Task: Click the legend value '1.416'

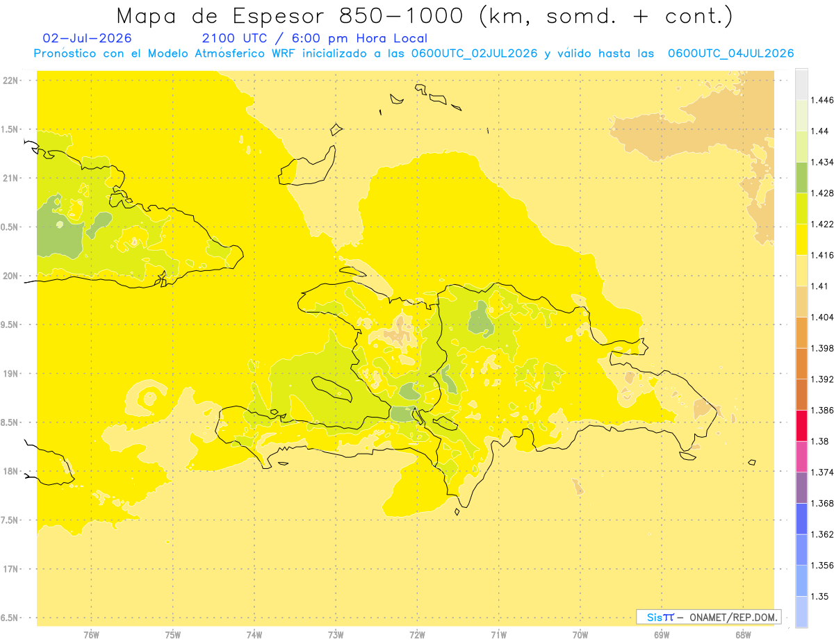Action: 821,255
